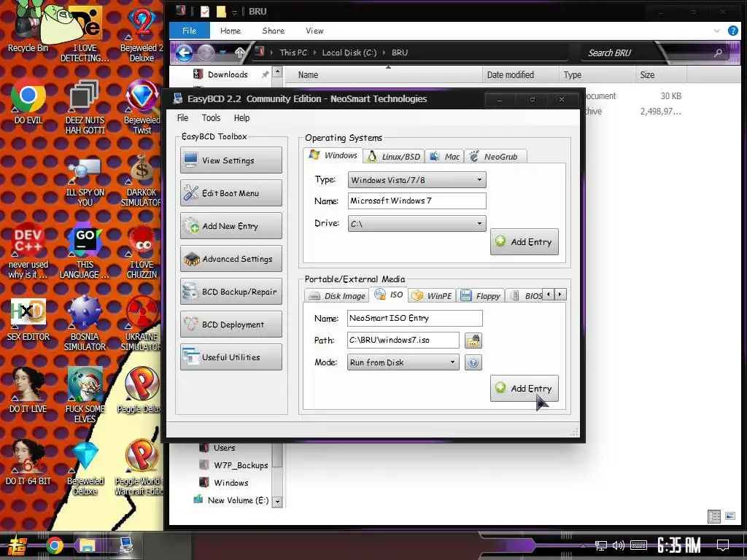Open EasyBCD File menu
This screenshot has width=747, height=560.
click(x=182, y=117)
